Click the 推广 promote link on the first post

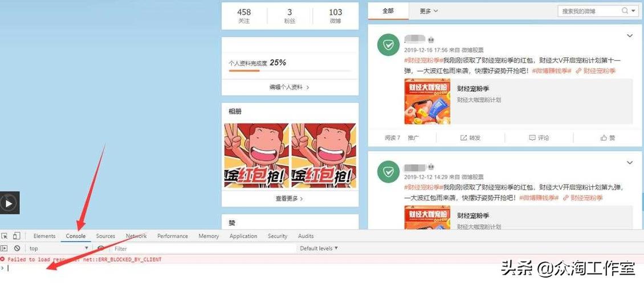pos(414,138)
